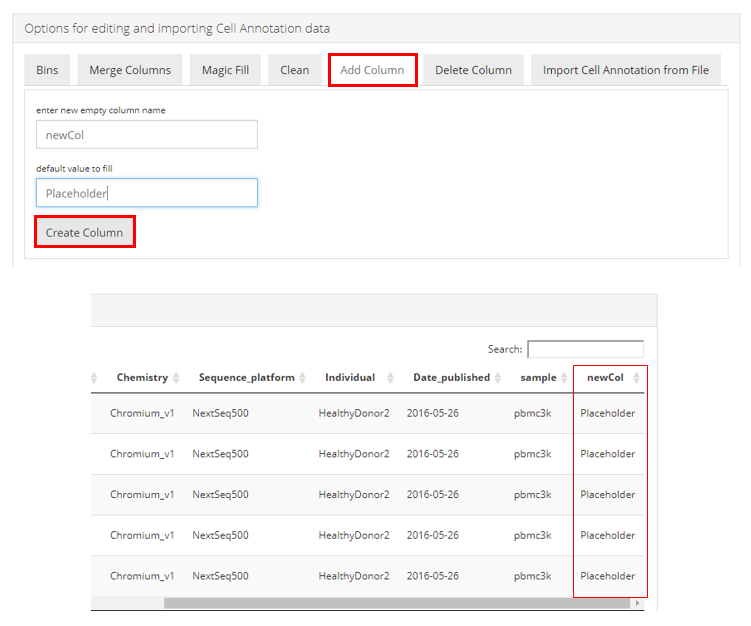Open the Bins tab
Viewport: 751px width, 626px height.
pos(47,70)
